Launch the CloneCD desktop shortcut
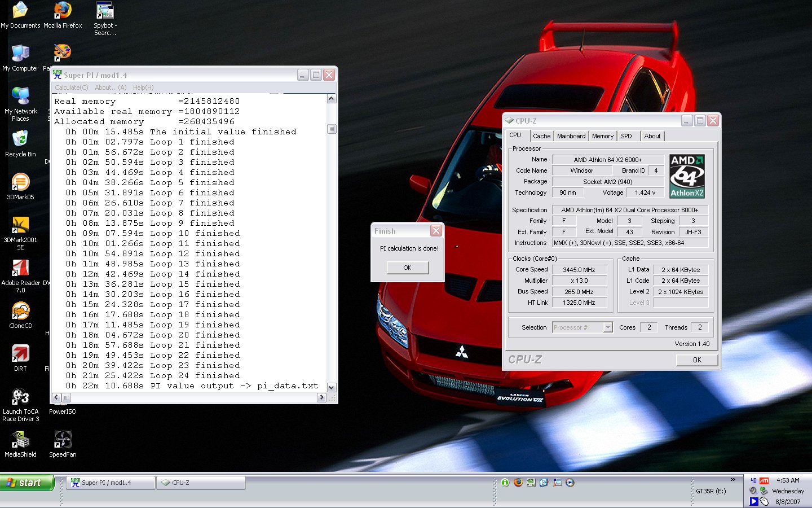The width and height of the screenshot is (812, 508). tap(20, 316)
